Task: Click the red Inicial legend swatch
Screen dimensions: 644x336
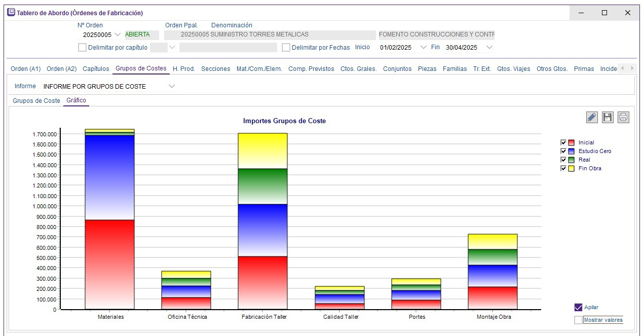Action: pyautogui.click(x=572, y=142)
